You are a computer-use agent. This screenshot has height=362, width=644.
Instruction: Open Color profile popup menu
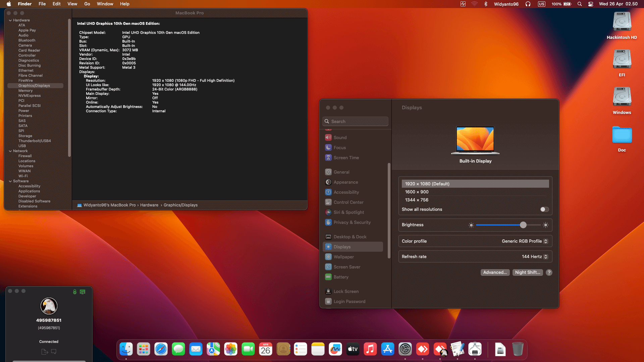pos(525,241)
